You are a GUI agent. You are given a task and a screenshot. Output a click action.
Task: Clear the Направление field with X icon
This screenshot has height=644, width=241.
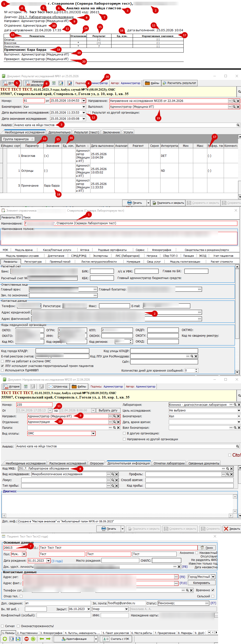[x=238, y=101]
